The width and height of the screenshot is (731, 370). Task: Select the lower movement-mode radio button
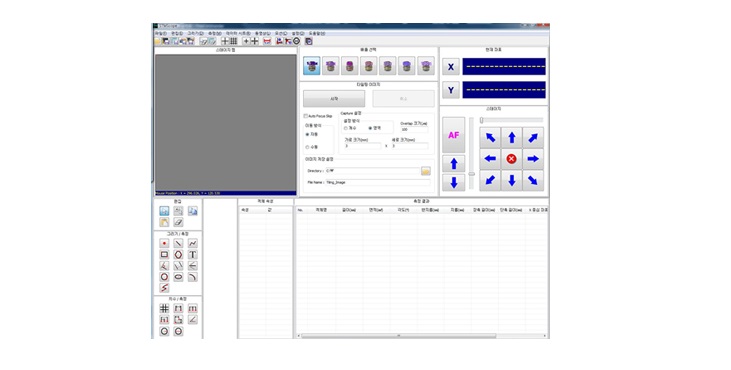click(x=307, y=147)
